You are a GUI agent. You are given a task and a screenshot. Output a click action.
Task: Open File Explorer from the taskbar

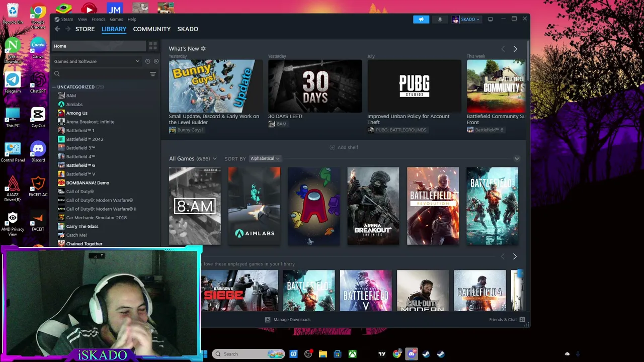point(323,354)
